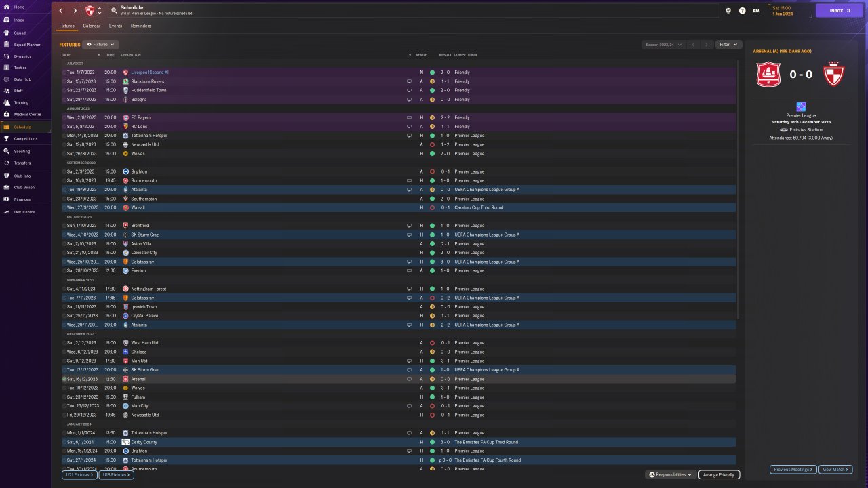868x488 pixels.
Task: Open the Transfers sidebar icon
Action: pyautogui.click(x=7, y=163)
